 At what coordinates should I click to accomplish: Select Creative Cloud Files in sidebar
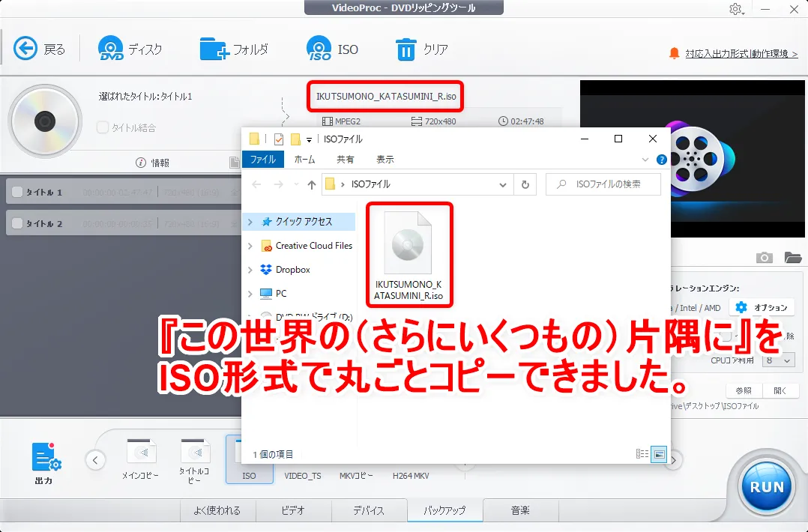pyautogui.click(x=307, y=246)
